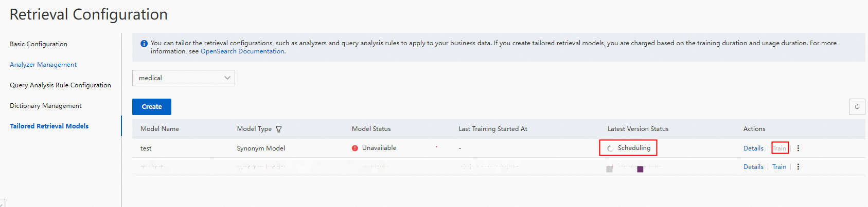The height and width of the screenshot is (207, 868).
Task: Click the blue info icon in banner
Action: point(144,44)
